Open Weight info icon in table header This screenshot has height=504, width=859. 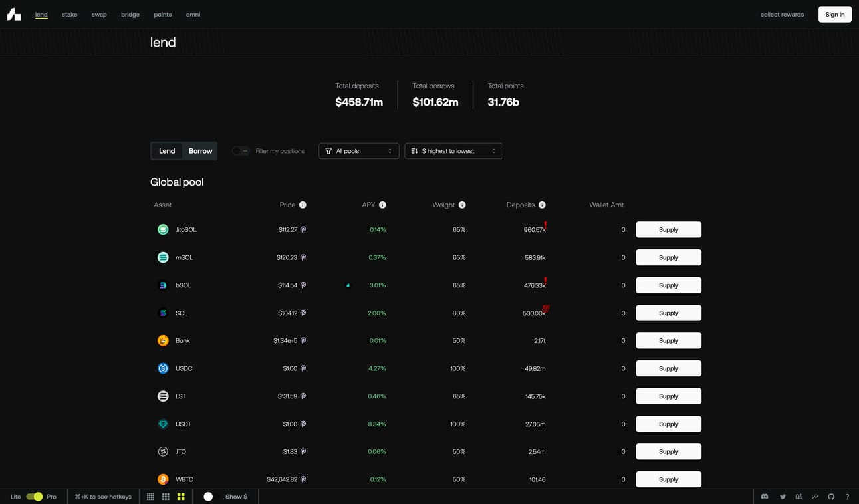click(462, 205)
